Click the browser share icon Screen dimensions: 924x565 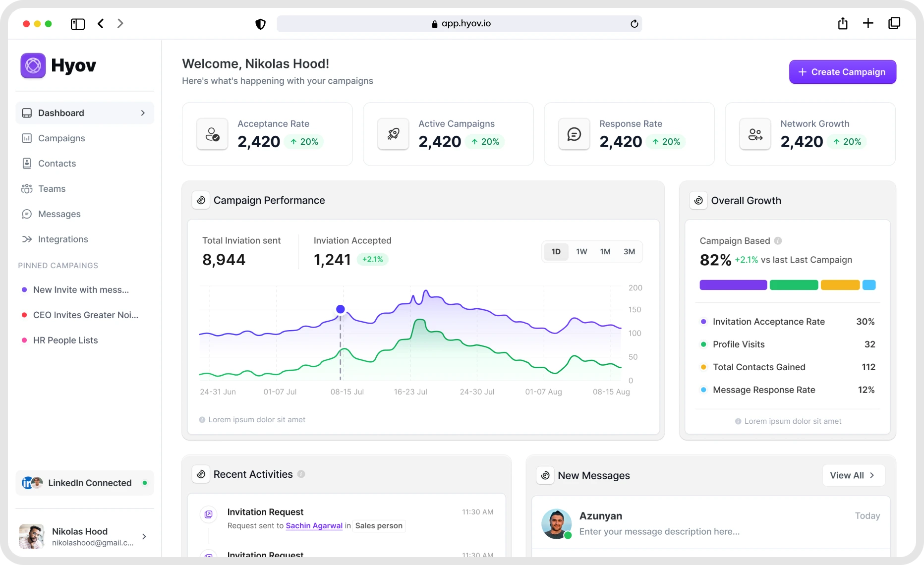click(843, 23)
